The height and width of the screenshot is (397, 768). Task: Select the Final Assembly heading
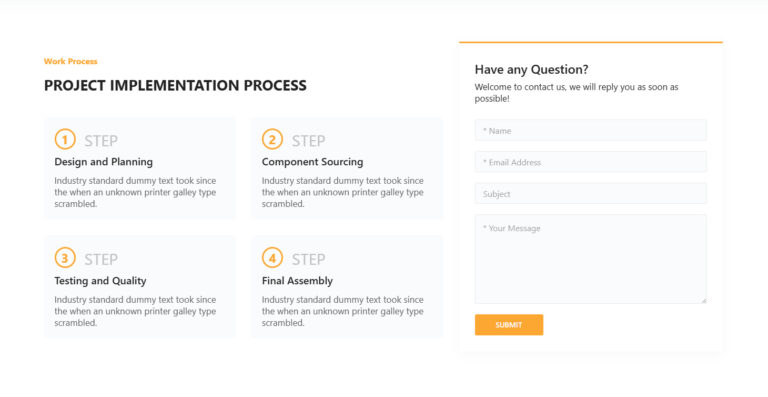297,280
